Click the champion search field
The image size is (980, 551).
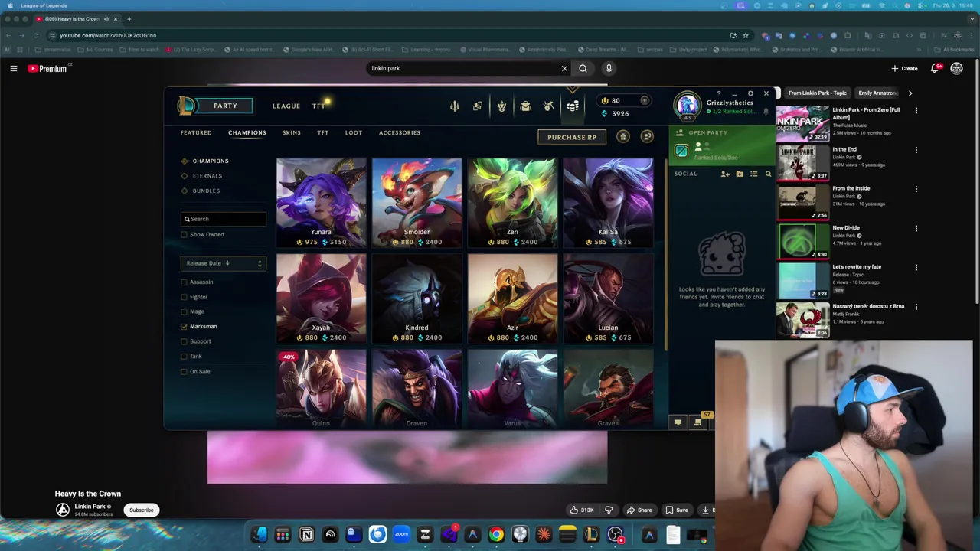[224, 219]
